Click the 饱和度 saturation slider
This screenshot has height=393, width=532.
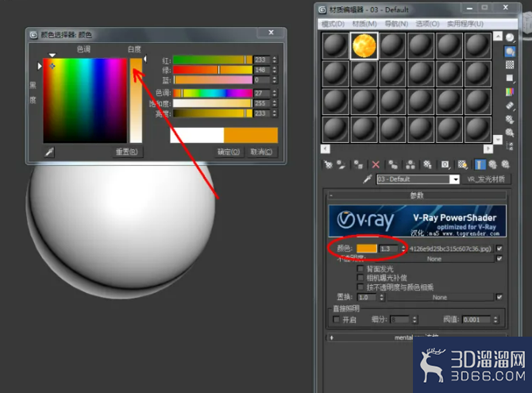point(213,103)
